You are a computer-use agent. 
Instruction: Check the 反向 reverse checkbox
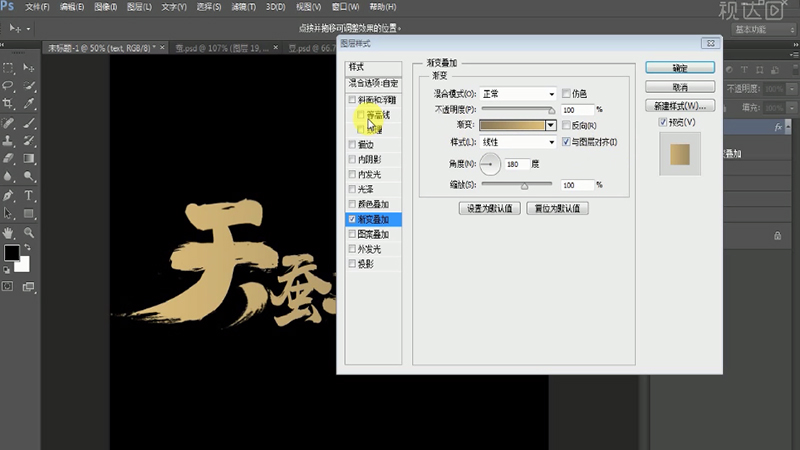(566, 125)
